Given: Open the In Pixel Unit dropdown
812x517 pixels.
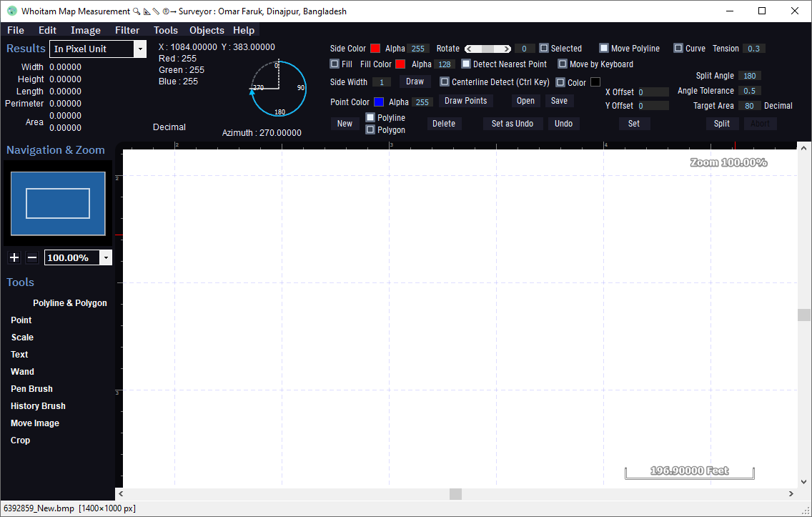Looking at the screenshot, I should click(x=140, y=49).
